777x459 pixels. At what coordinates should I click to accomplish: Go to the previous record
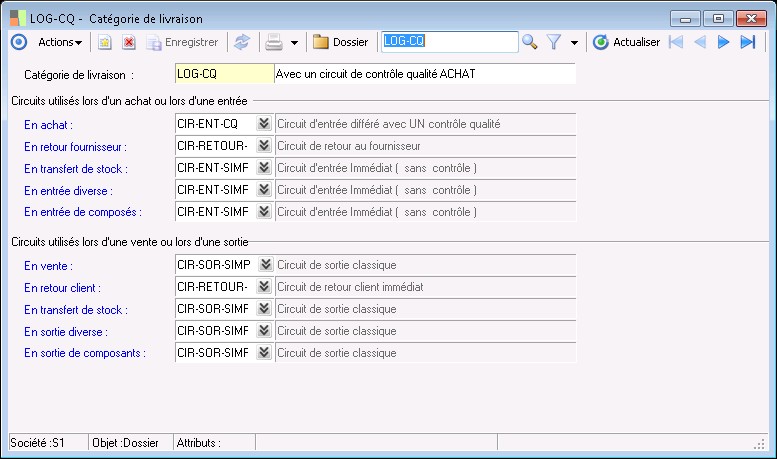700,42
